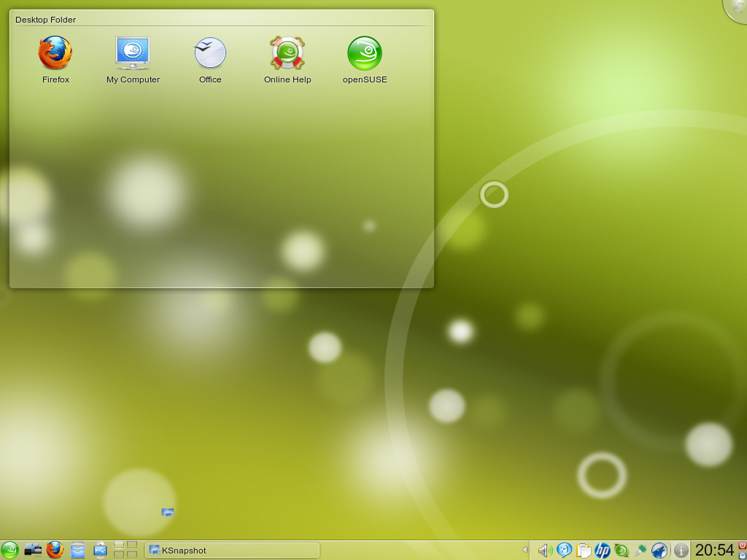Viewport: 747px width, 560px height.
Task: Open the device notifier USB icon
Action: [101, 550]
